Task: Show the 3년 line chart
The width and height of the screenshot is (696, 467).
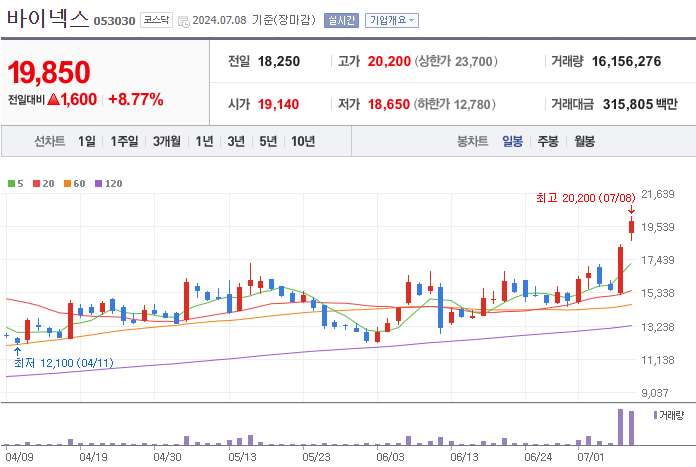Action: [x=236, y=141]
